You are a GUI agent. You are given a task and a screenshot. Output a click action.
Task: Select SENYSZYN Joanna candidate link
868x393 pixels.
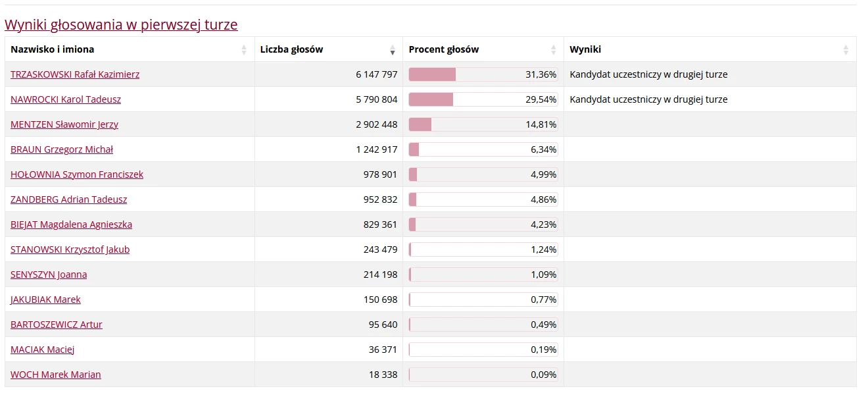point(49,275)
